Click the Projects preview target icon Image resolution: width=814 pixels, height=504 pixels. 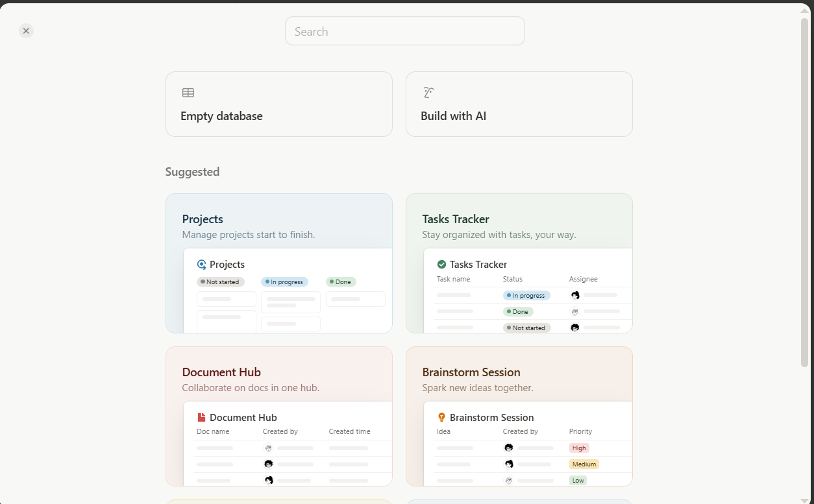[201, 265]
